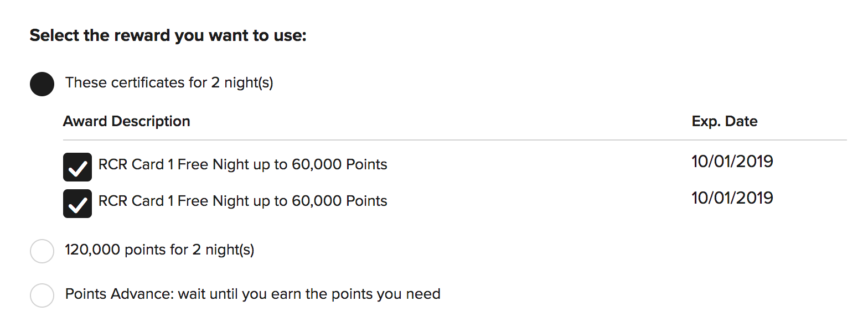
Task: Click the "These certificates for 2 night(s)" label
Action: (x=169, y=83)
